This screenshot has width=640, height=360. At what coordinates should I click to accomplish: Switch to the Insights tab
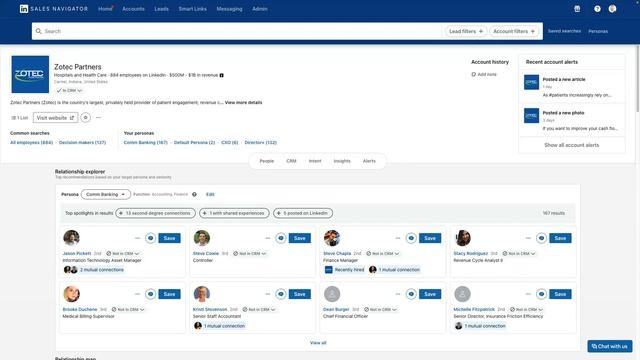pyautogui.click(x=342, y=161)
